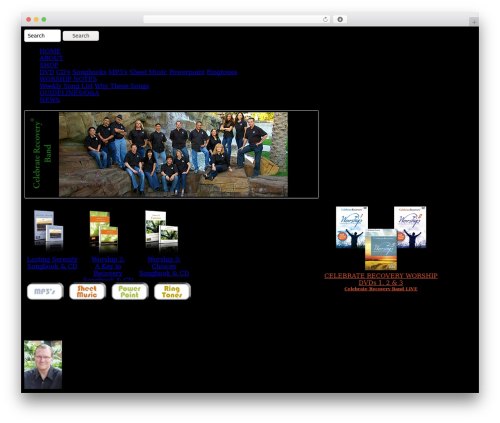Open Worship 3: Choices Songbook & CD link

pos(164,266)
